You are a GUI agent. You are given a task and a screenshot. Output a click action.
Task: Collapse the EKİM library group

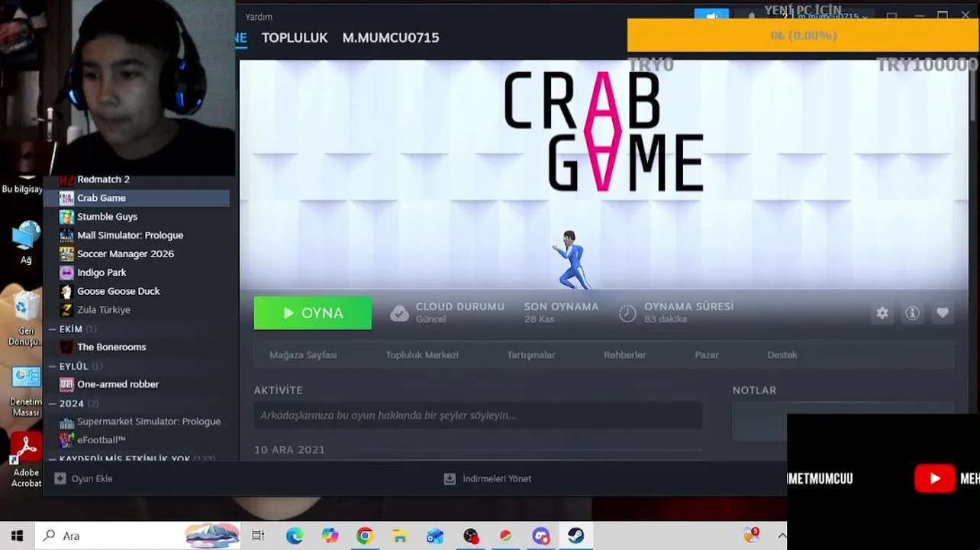(52, 329)
